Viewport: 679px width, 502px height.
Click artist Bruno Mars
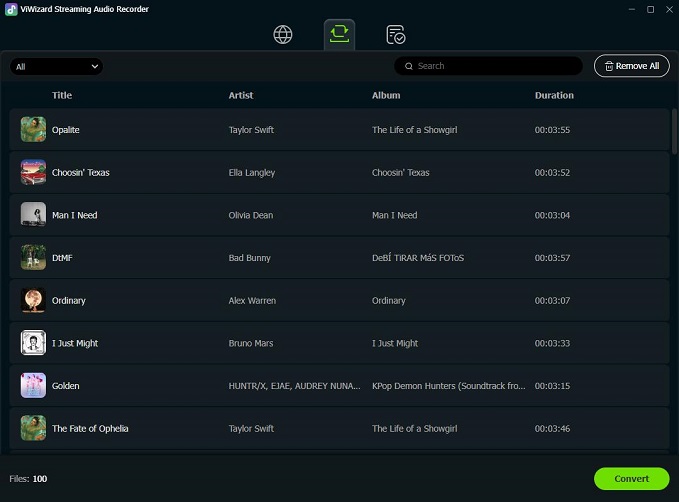pos(251,343)
